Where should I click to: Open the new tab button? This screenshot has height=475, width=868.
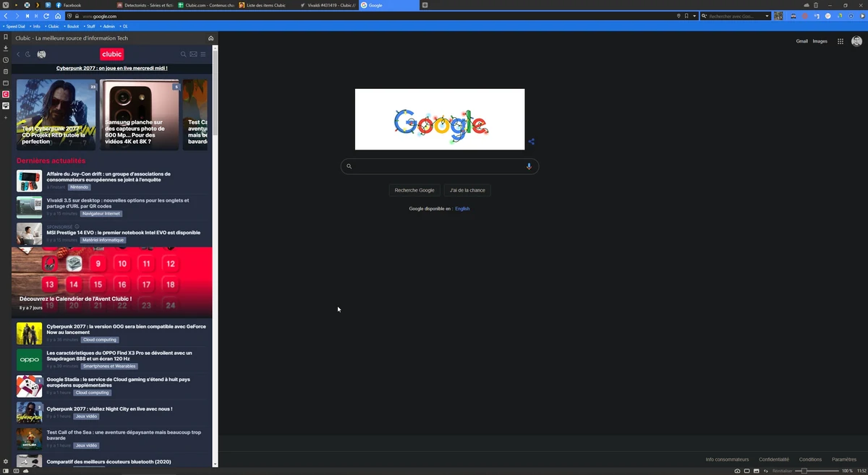point(425,5)
